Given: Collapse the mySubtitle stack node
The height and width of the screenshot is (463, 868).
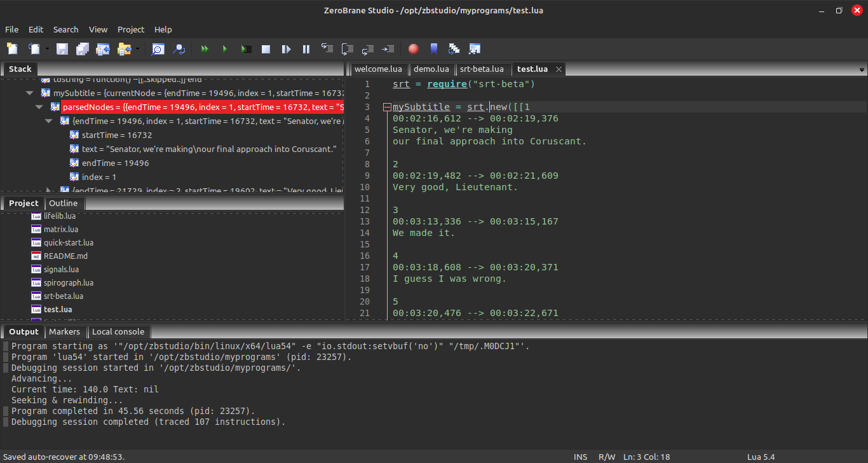Looking at the screenshot, I should click(29, 93).
